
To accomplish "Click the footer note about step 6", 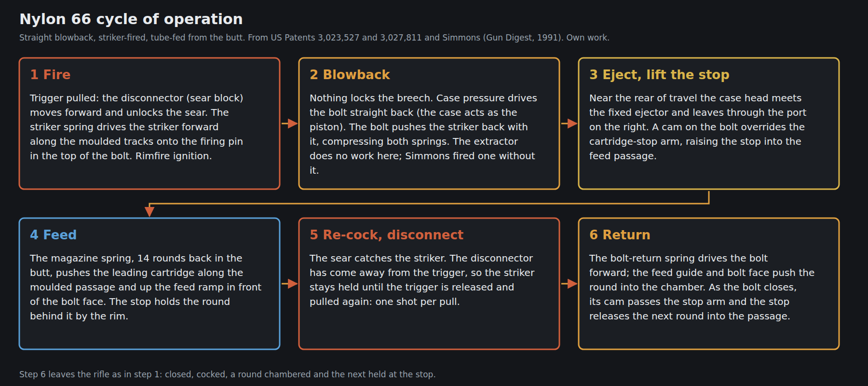I will [x=227, y=374].
